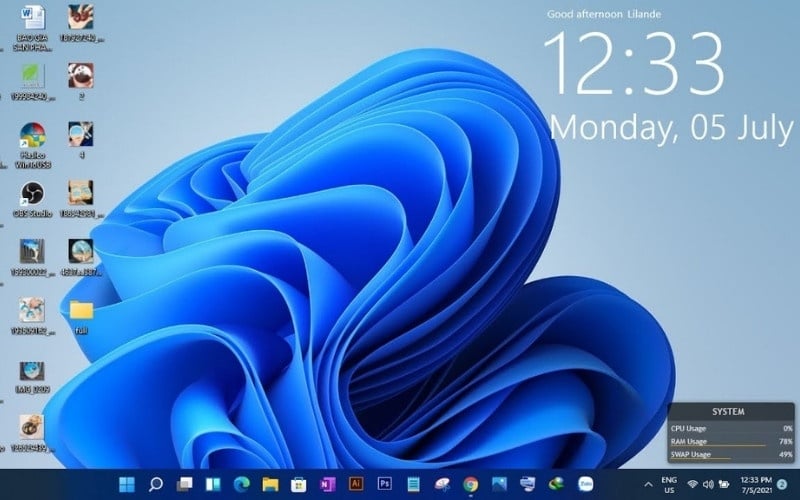Open Adobe Illustrator from the taskbar
The height and width of the screenshot is (500, 800).
355,484
